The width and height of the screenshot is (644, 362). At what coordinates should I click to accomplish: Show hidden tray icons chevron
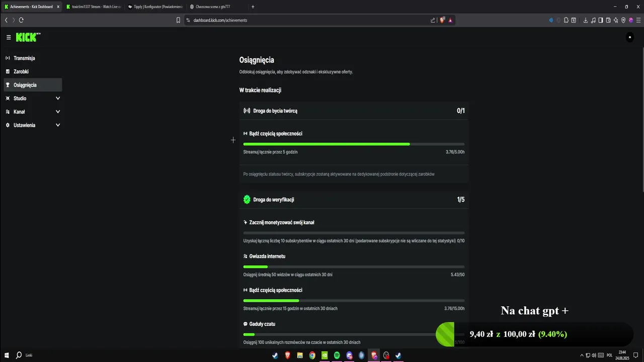(582, 355)
